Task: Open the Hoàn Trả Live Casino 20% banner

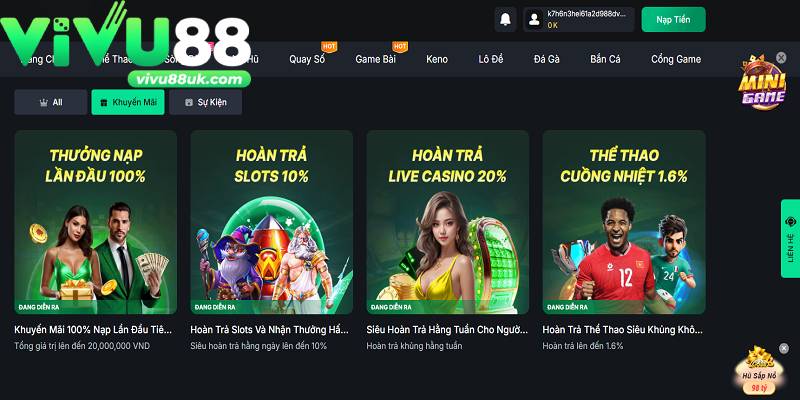Action: point(448,222)
